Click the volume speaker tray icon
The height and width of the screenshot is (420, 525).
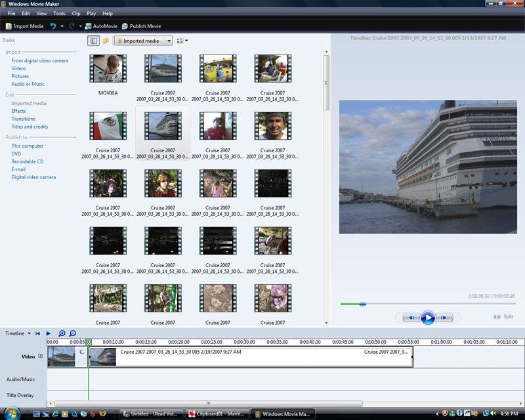[494, 414]
